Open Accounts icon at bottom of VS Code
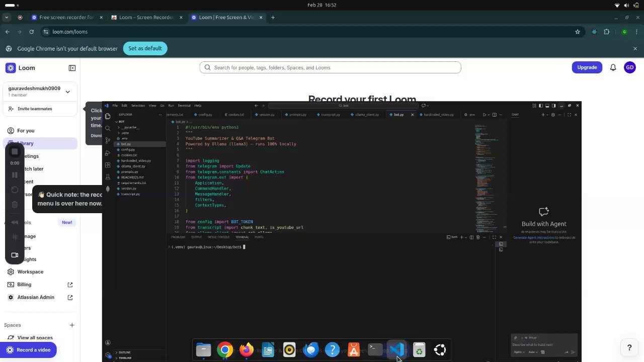This screenshot has width=644, height=362. click(x=108, y=343)
